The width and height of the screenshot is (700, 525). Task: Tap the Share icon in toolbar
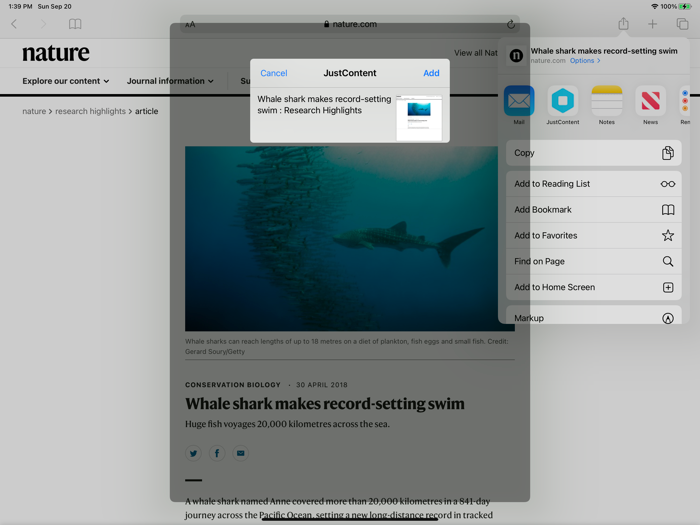pyautogui.click(x=623, y=24)
